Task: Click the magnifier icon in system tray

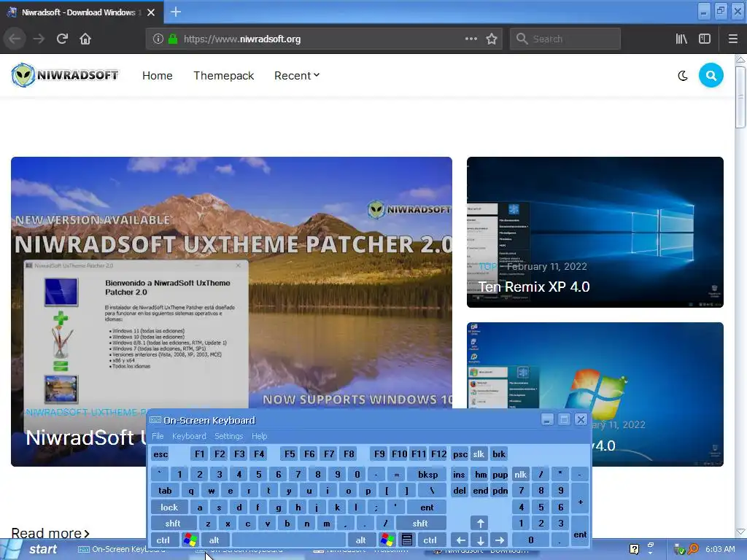Action: pos(693,549)
